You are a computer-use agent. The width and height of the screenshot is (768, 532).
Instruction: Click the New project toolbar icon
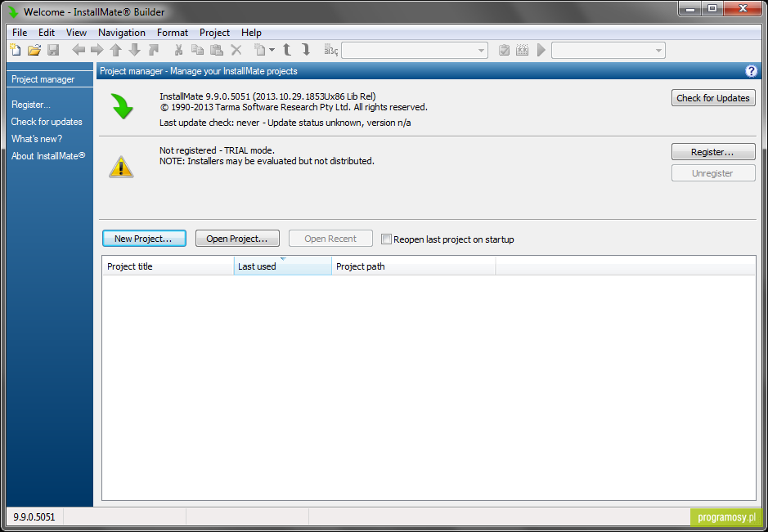[16, 50]
